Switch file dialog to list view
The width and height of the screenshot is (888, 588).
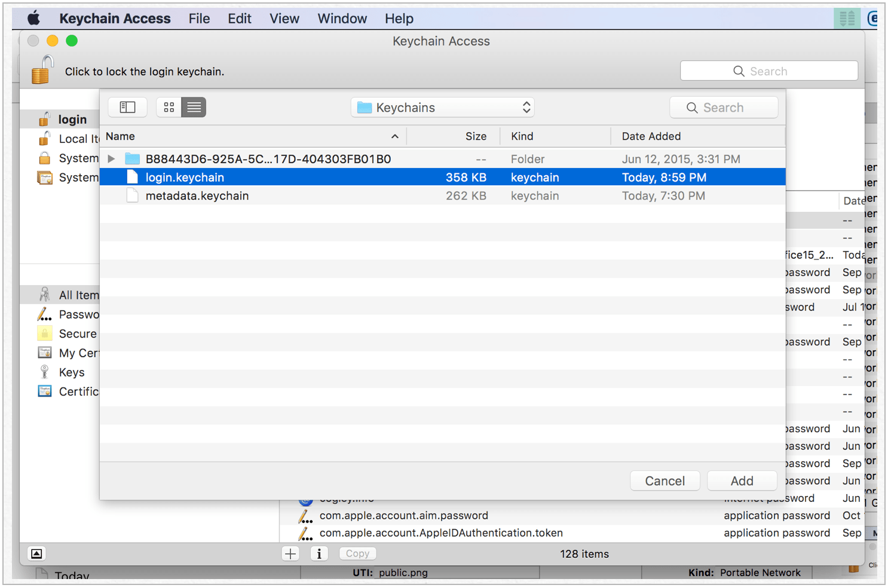(x=194, y=107)
